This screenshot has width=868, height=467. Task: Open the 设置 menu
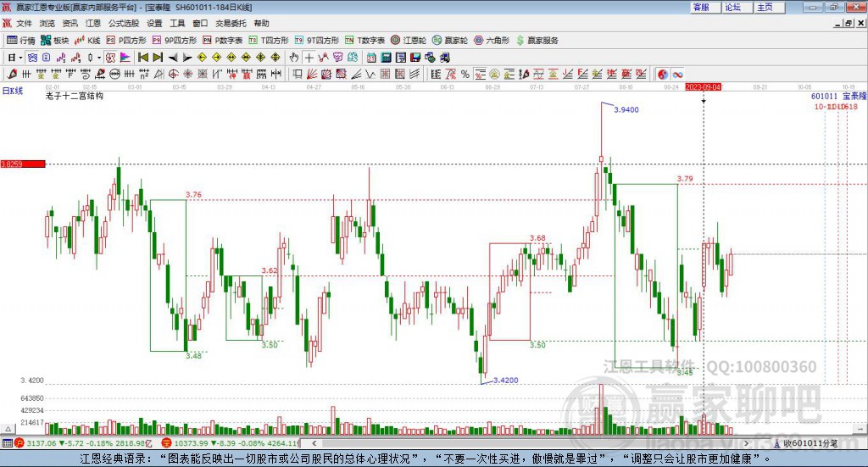pos(154,23)
